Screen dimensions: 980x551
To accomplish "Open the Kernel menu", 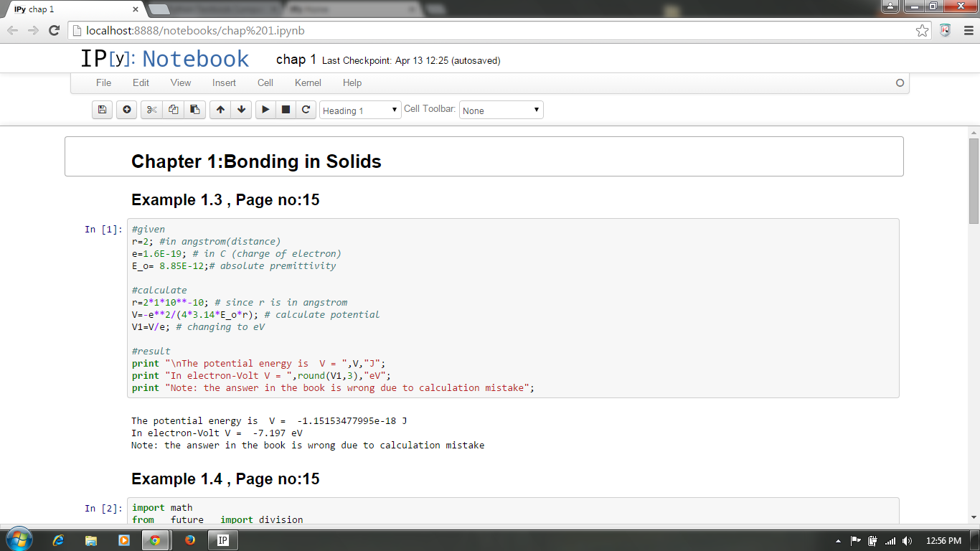I will point(308,83).
